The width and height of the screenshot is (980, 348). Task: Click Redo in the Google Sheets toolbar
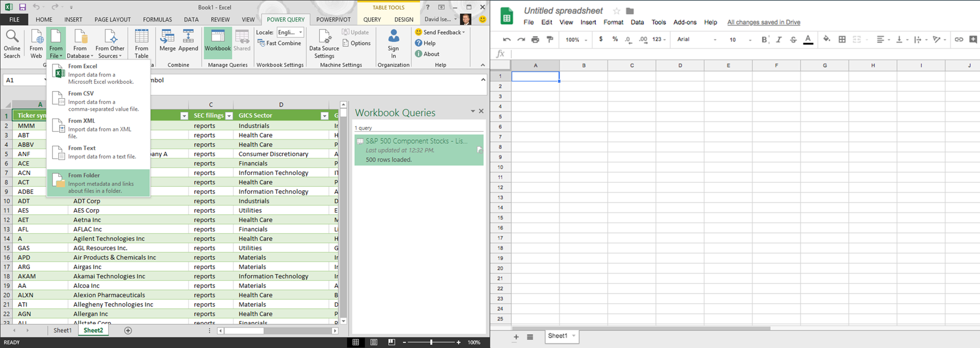521,39
